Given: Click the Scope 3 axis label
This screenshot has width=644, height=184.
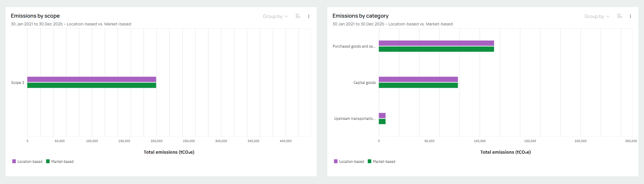Looking at the screenshot, I should (18, 82).
